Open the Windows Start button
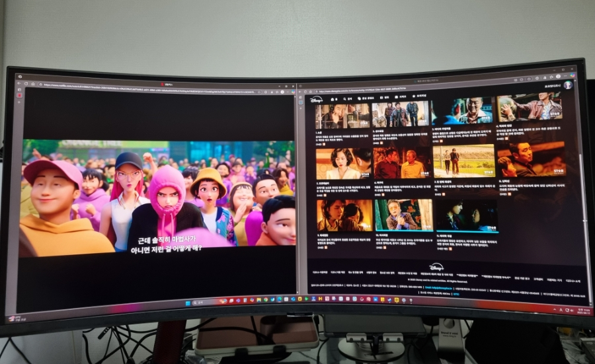Screen dimensions: 595x364 (x=188, y=303)
